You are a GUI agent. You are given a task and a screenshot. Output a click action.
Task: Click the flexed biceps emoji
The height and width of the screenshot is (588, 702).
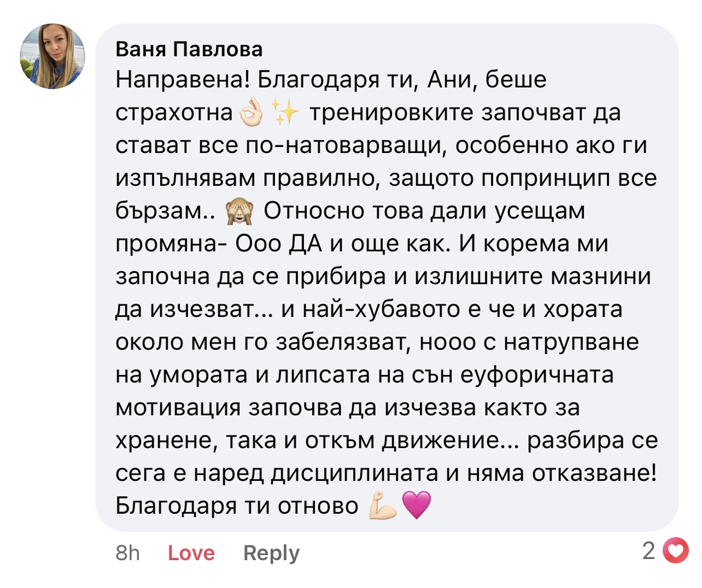click(x=382, y=505)
